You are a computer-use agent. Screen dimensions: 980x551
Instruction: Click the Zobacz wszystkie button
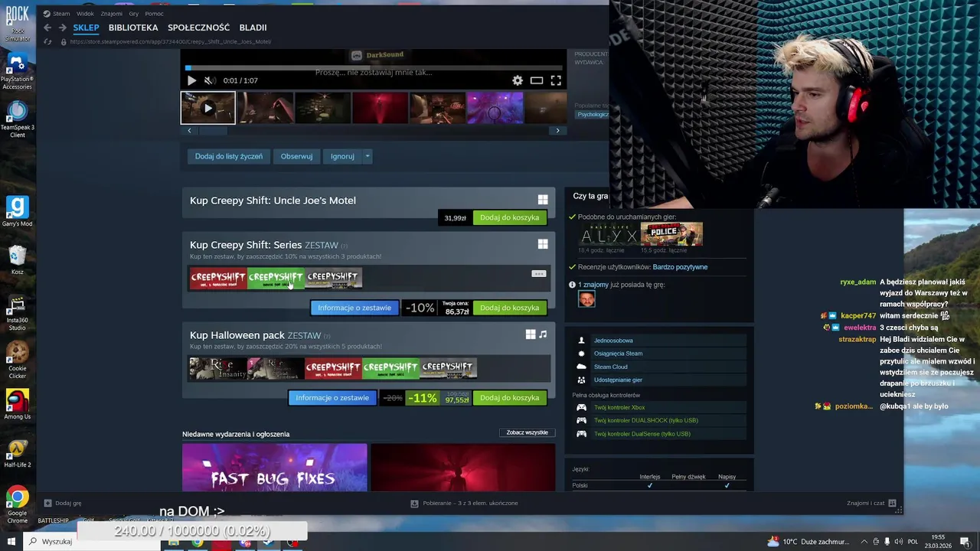(527, 432)
